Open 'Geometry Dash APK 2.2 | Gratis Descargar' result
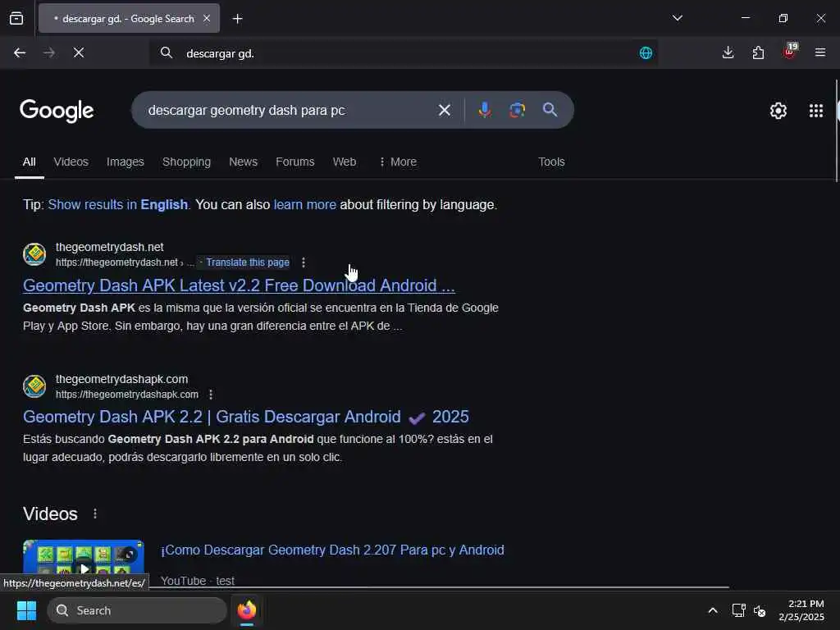The height and width of the screenshot is (630, 840). [x=246, y=417]
